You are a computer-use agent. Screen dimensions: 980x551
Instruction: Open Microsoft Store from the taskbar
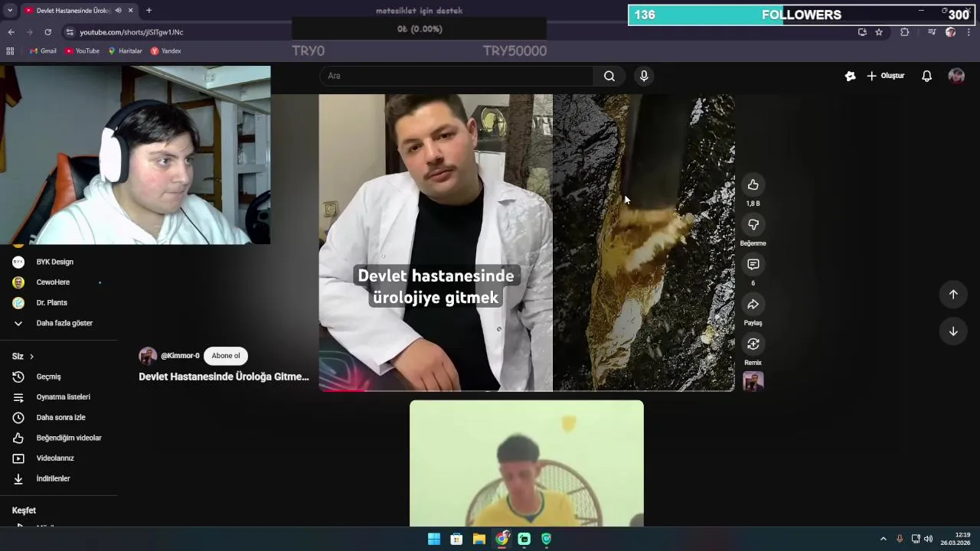pyautogui.click(x=456, y=539)
